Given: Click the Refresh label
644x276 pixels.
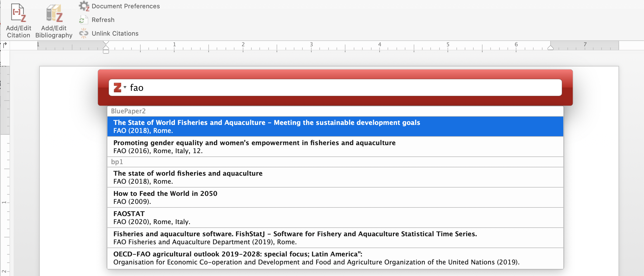Looking at the screenshot, I should 103,20.
